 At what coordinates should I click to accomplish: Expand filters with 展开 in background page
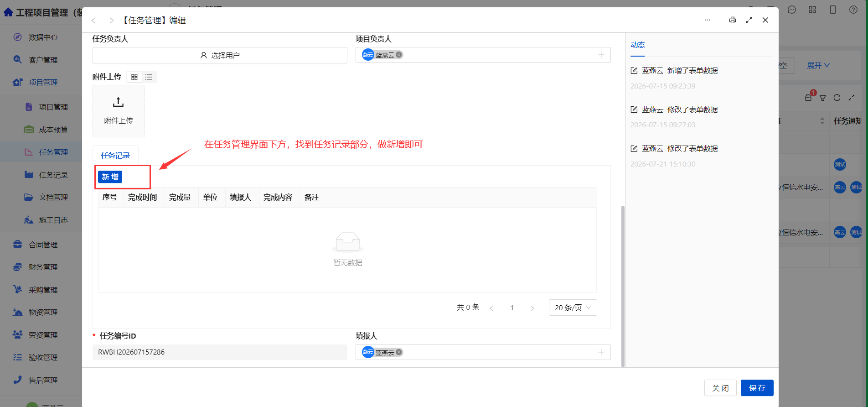pos(818,66)
